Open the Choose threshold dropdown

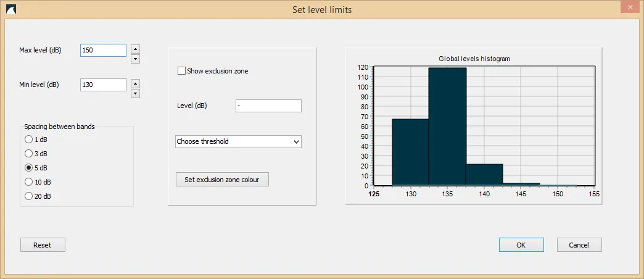[238, 141]
